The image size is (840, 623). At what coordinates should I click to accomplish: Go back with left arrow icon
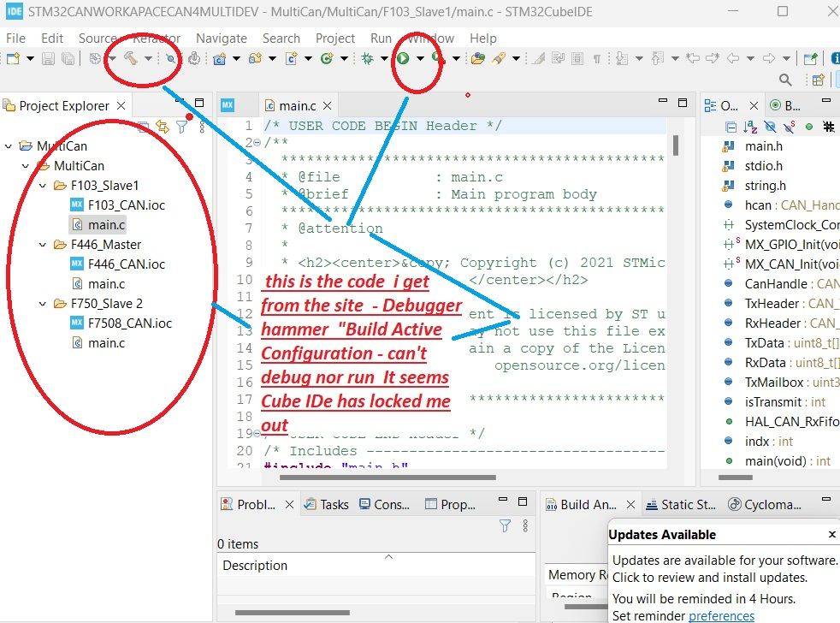coord(733,58)
